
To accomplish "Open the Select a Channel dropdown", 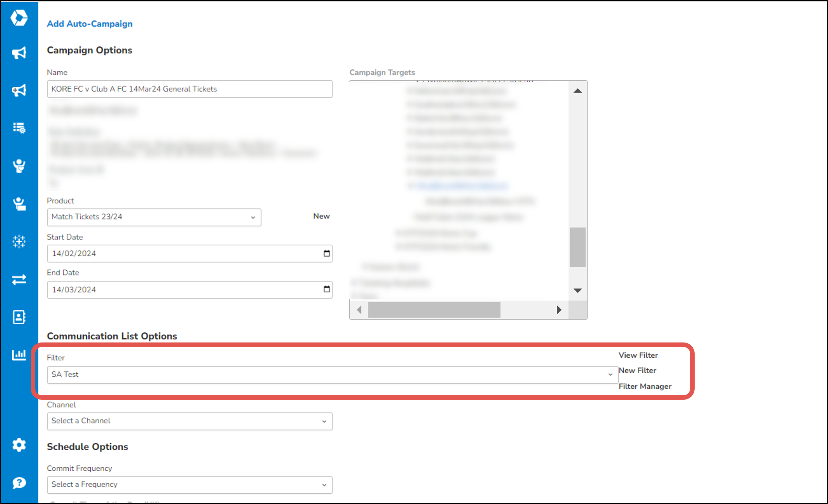I will pos(190,421).
